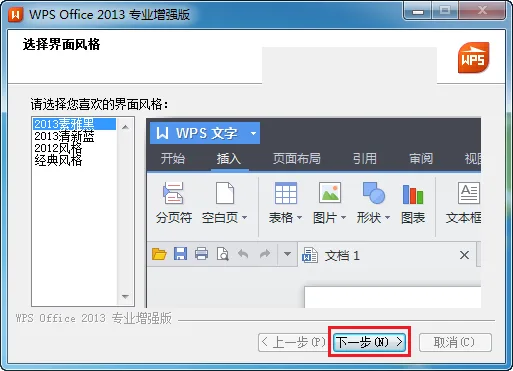
Task: Open the 引用 ribbon tab
Action: click(x=365, y=158)
